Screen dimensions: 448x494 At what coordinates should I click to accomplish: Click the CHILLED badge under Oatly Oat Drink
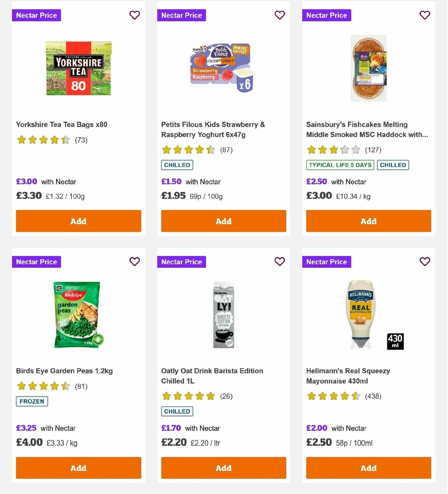coord(177,411)
